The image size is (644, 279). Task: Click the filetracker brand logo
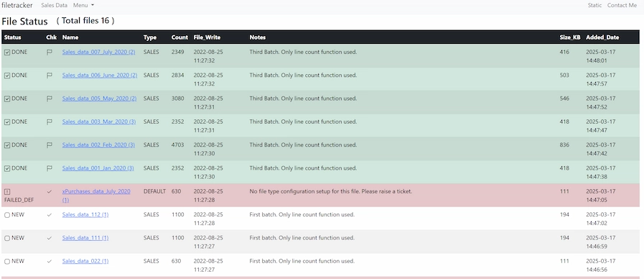[x=17, y=5]
